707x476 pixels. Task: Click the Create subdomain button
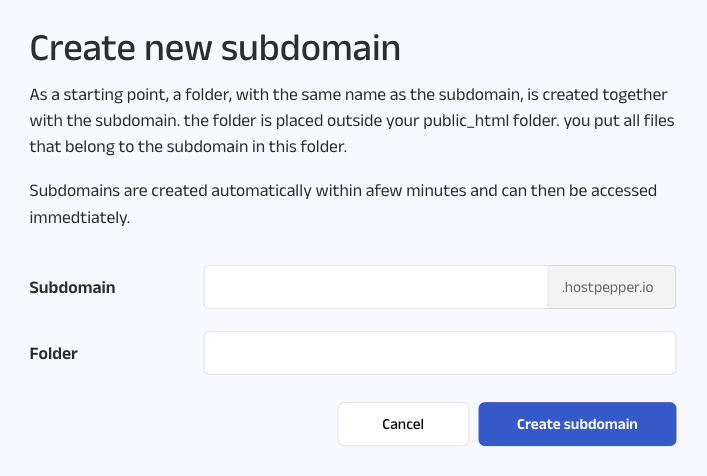(x=577, y=424)
